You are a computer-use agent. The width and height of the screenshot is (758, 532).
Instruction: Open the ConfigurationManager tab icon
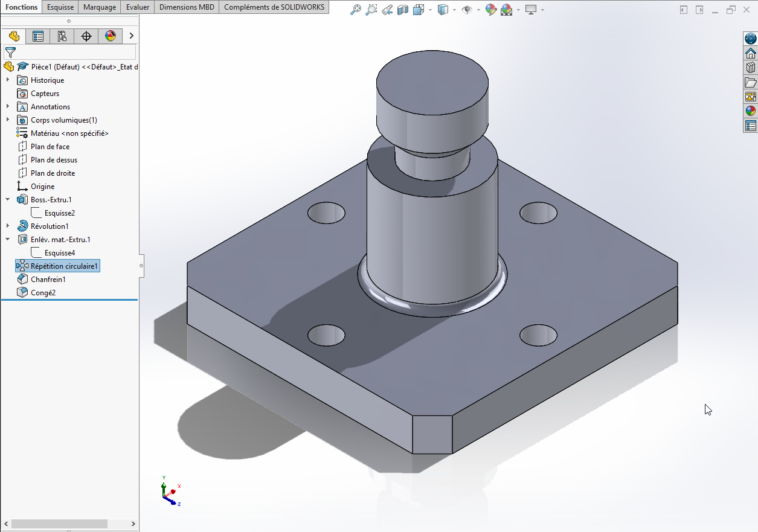[x=62, y=36]
